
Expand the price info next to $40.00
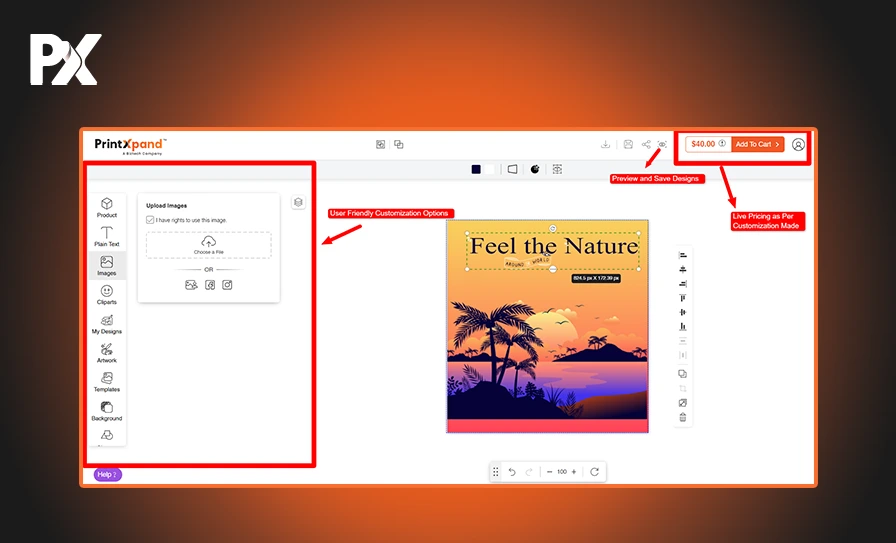722,144
